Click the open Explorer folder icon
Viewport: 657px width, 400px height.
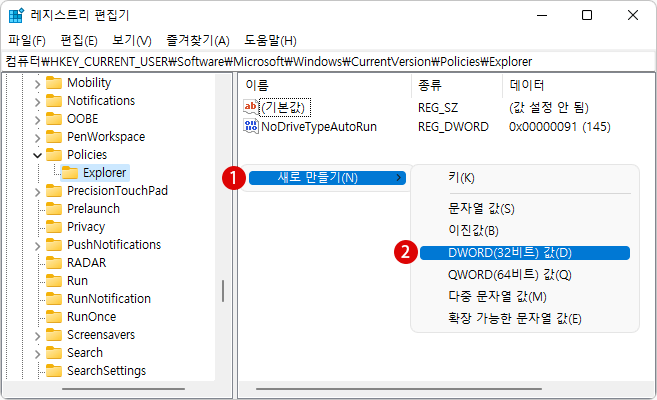pyautogui.click(x=70, y=173)
